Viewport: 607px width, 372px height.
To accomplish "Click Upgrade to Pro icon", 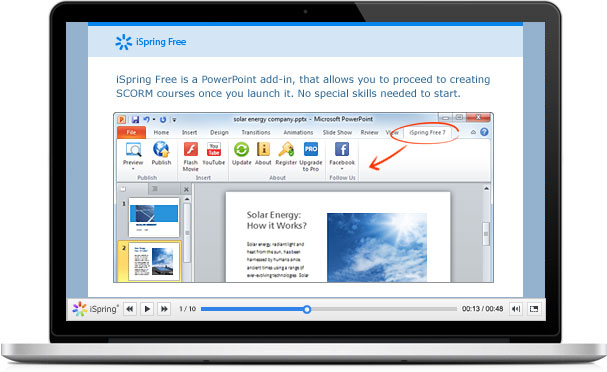I will pos(311,149).
